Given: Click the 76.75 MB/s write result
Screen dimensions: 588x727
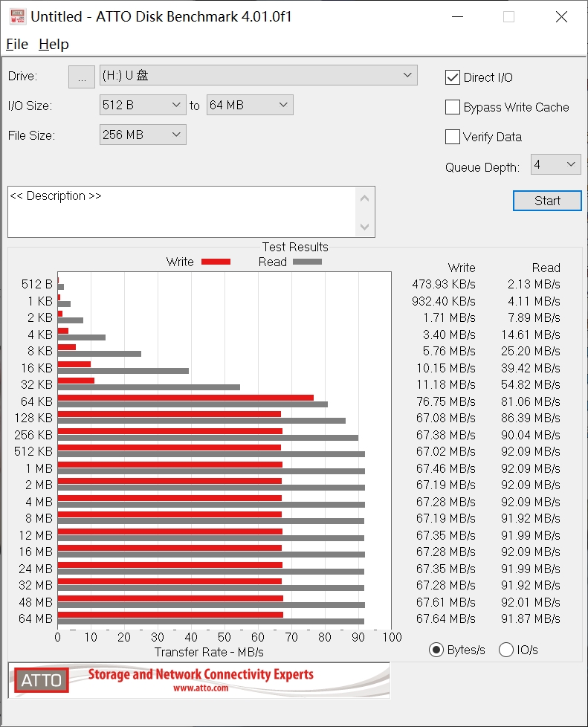Looking at the screenshot, I should [445, 401].
